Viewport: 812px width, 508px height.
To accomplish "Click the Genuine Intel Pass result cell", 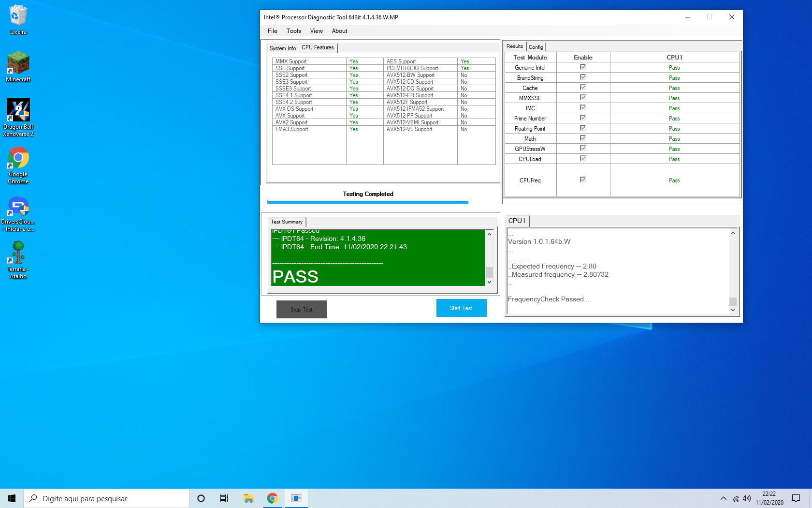I will click(674, 68).
